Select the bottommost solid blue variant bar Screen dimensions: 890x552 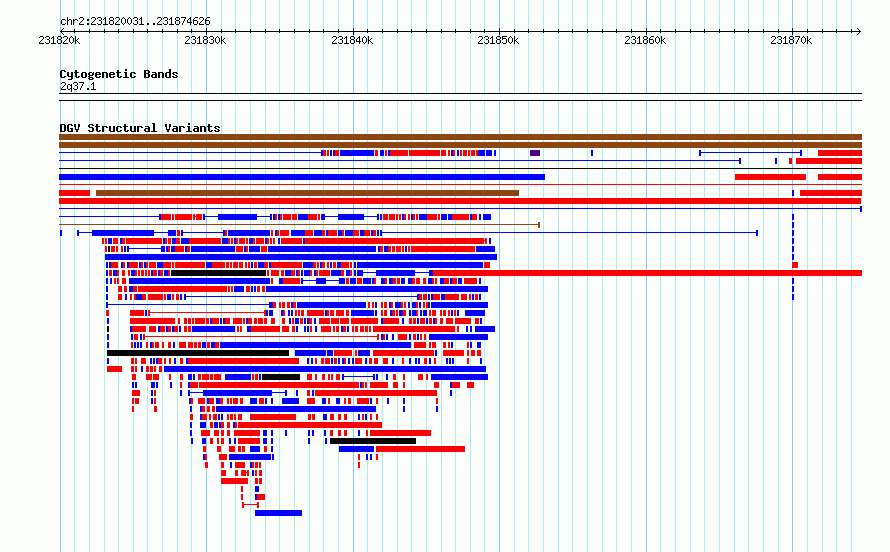(x=278, y=513)
